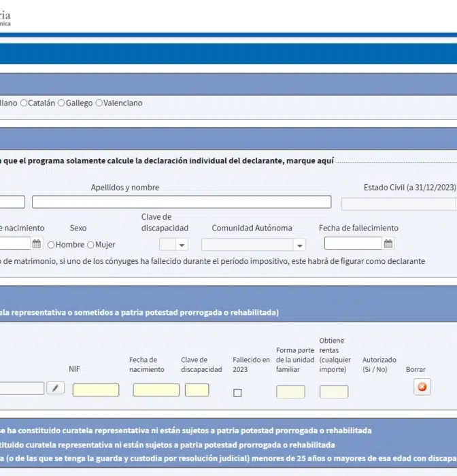Check the Fallecido en 2023 checkbox
The height and width of the screenshot is (476, 457).
(237, 393)
